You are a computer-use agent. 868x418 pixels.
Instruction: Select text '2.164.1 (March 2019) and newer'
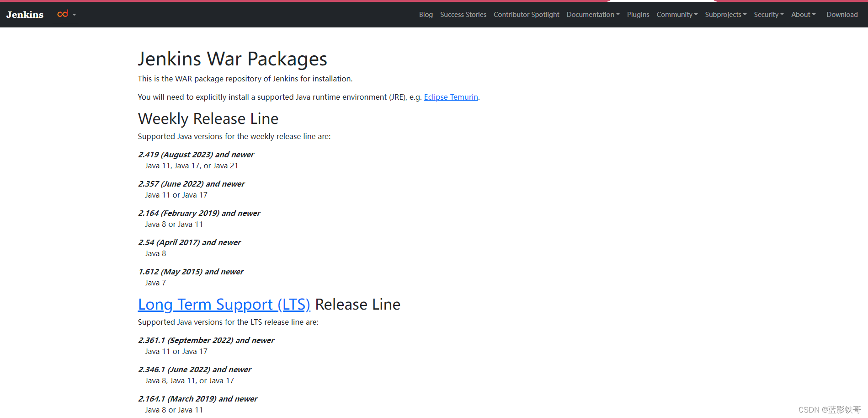(197, 399)
